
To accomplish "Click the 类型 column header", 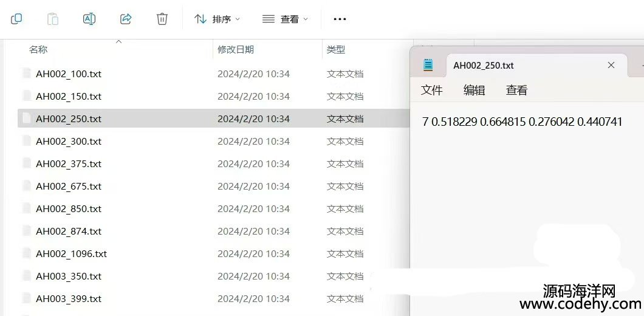I will (x=336, y=50).
